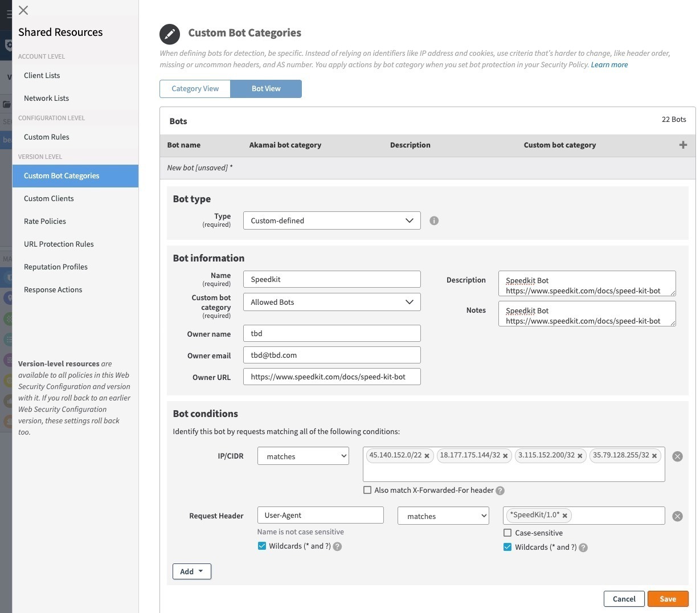
Task: Remove the 35.79.128.255/32 IP tag
Action: pyautogui.click(x=654, y=456)
